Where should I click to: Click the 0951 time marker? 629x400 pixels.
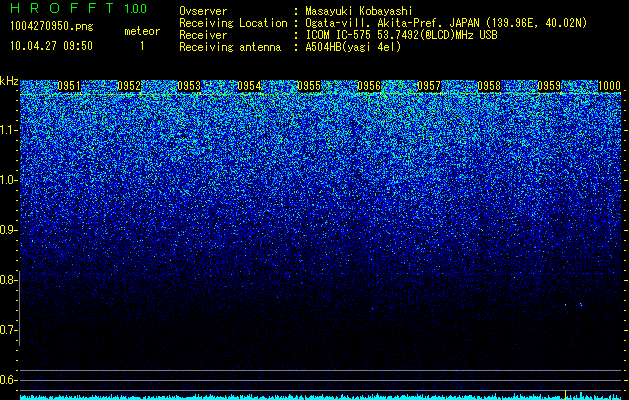point(69,86)
